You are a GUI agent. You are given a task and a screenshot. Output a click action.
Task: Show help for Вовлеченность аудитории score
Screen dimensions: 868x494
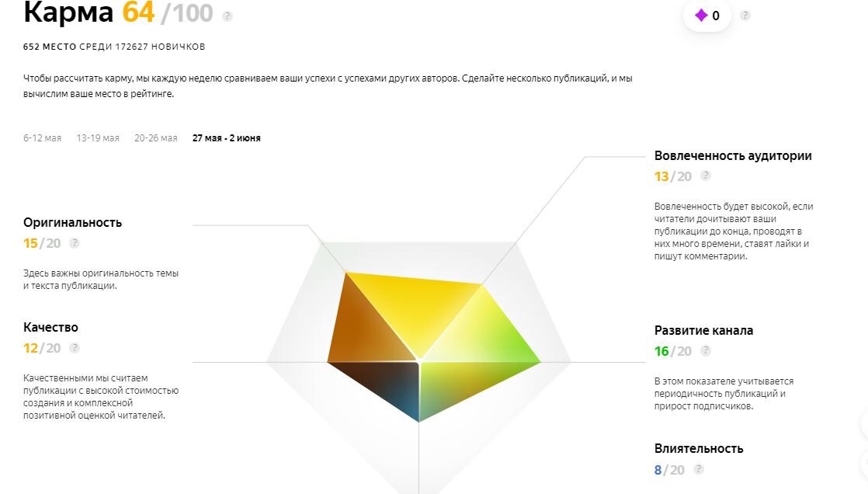click(x=705, y=176)
